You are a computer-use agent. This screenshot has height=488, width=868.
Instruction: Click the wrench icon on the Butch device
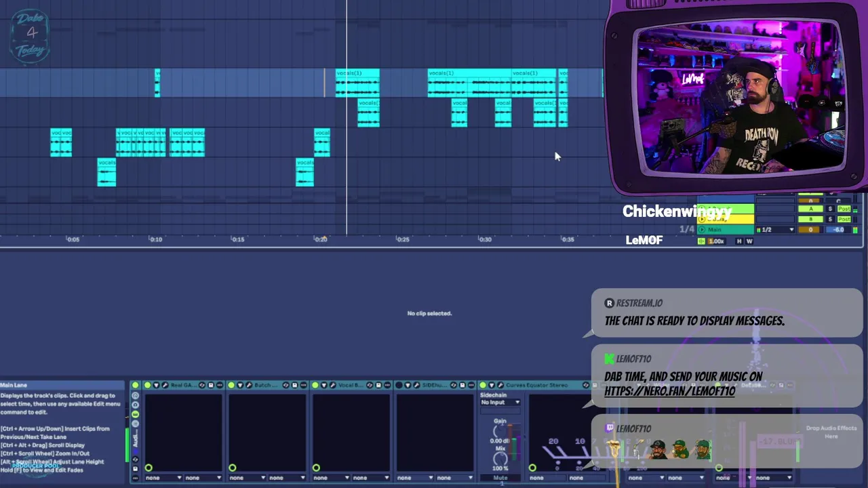(x=248, y=385)
